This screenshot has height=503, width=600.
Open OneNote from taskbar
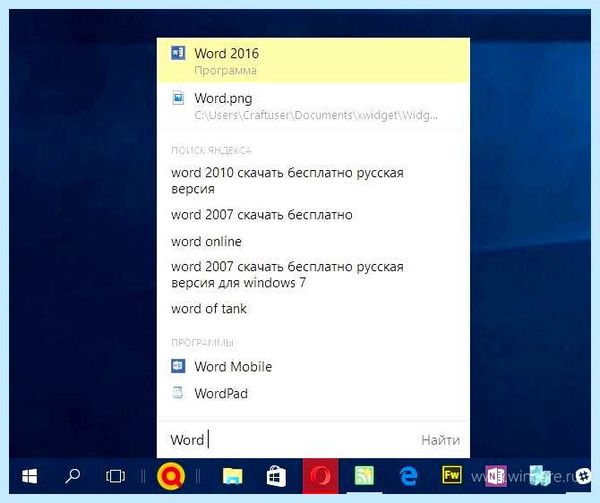(x=496, y=476)
